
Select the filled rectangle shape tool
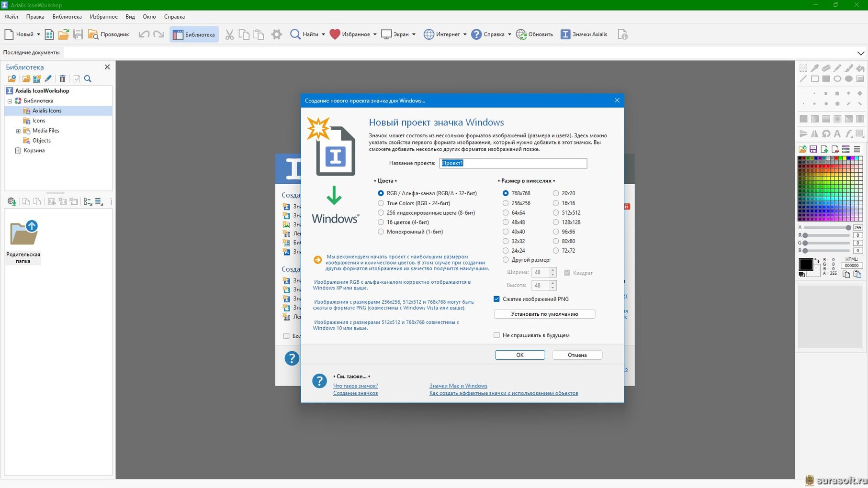[826, 79]
